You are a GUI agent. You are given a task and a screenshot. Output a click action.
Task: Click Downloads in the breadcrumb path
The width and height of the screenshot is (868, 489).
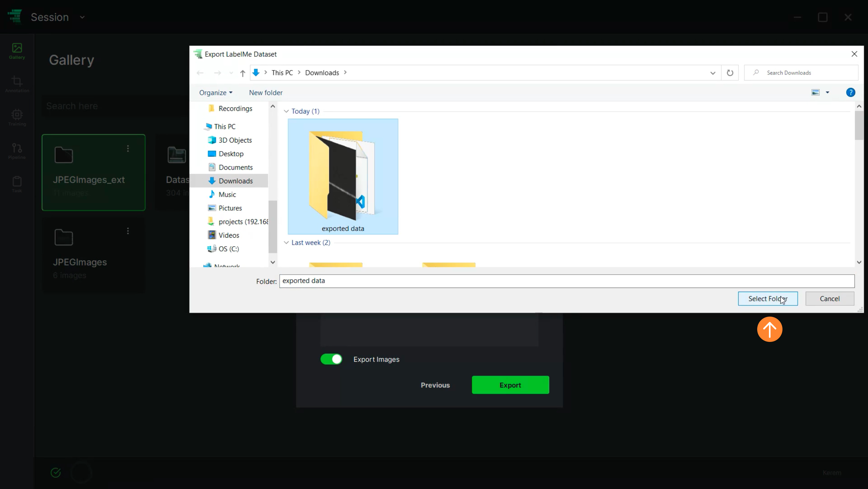322,72
